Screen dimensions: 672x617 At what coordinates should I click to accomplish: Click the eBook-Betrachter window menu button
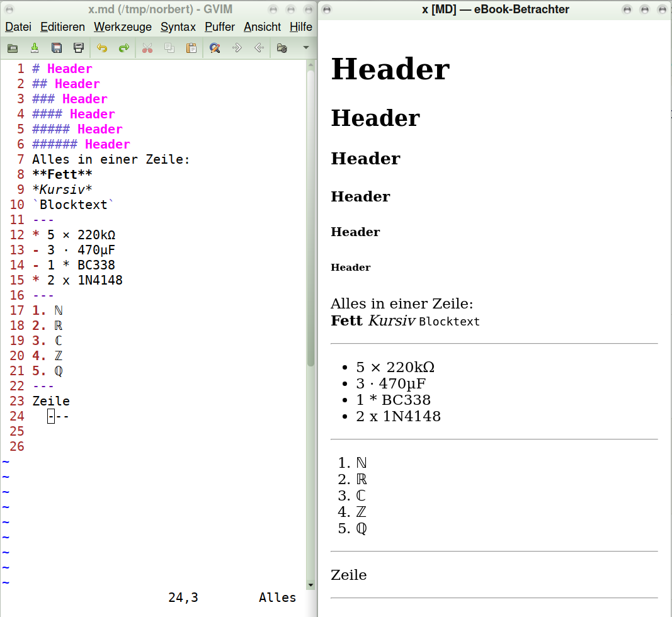(327, 9)
